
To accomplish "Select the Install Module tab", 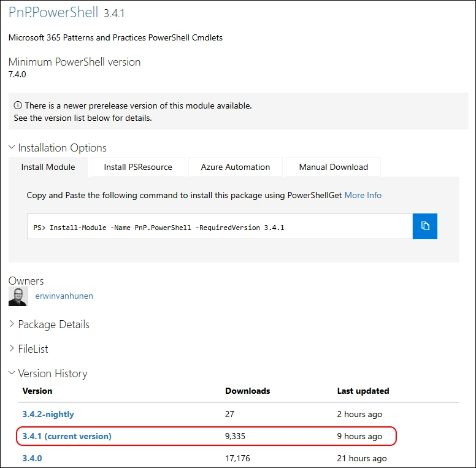I will pyautogui.click(x=48, y=167).
